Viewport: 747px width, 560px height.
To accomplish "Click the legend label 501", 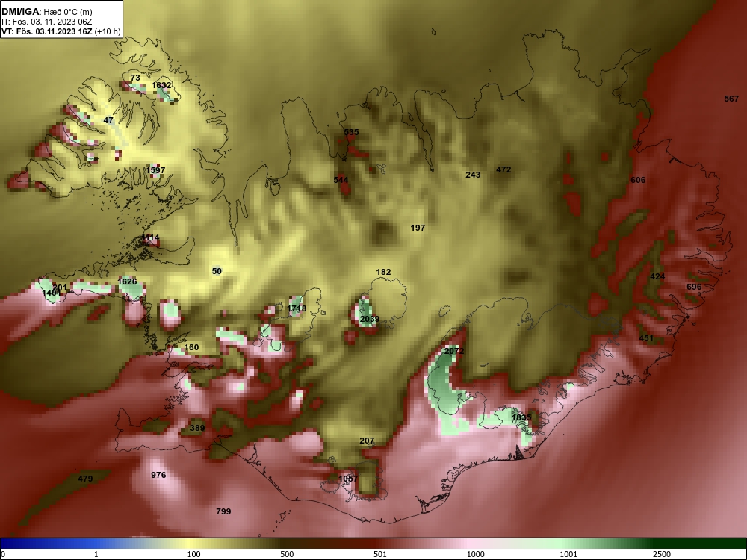I will click(x=380, y=554).
